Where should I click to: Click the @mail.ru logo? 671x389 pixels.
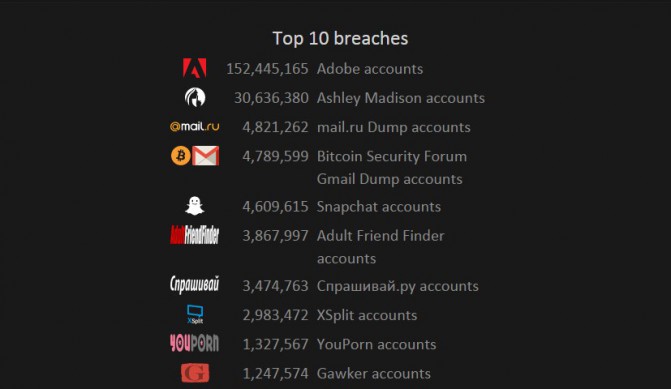[x=195, y=127]
